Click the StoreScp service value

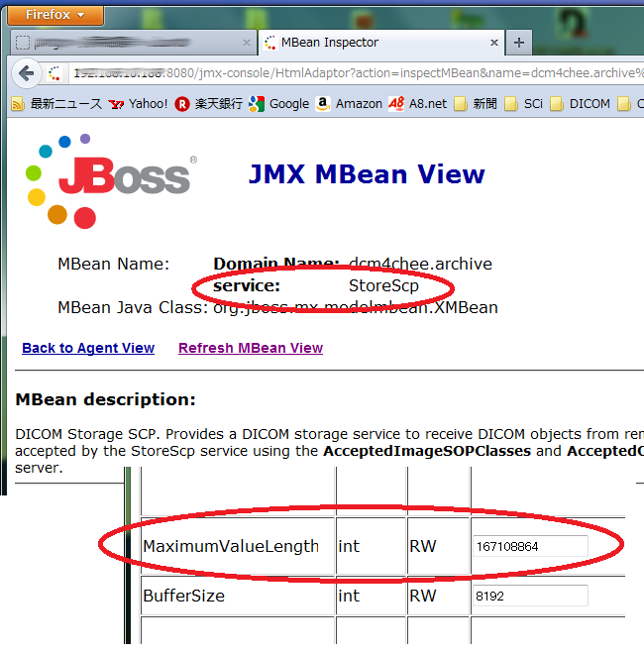click(383, 285)
